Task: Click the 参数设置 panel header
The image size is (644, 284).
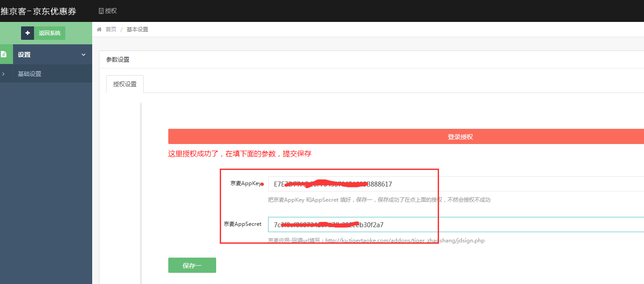Action: coord(118,59)
